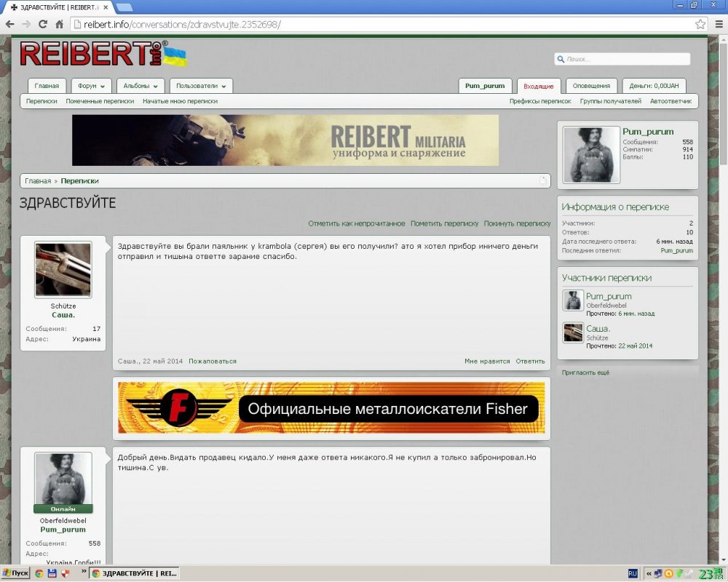Click the taskbar clock
This screenshot has height=582, width=728.
[711, 574]
